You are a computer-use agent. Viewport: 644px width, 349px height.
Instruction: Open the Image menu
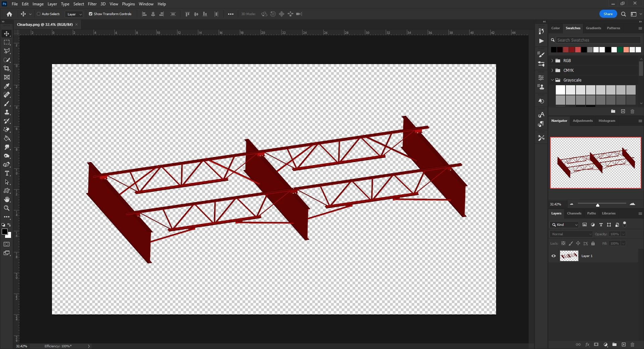[x=38, y=4]
